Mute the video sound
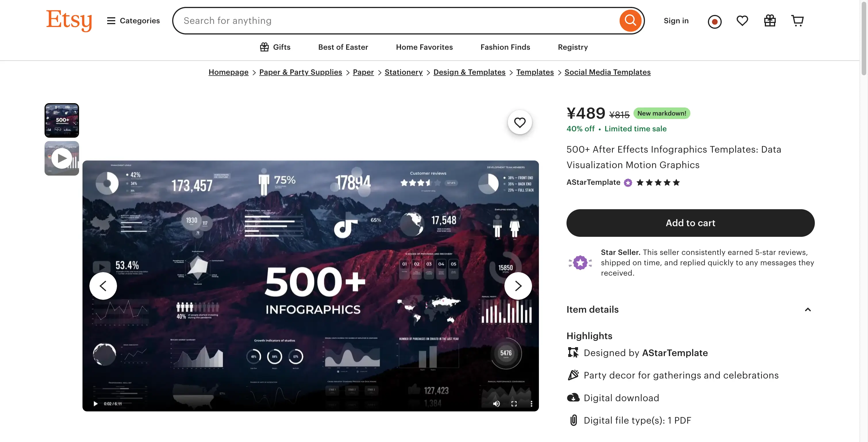Screen dimensions: 868x442 point(496,403)
